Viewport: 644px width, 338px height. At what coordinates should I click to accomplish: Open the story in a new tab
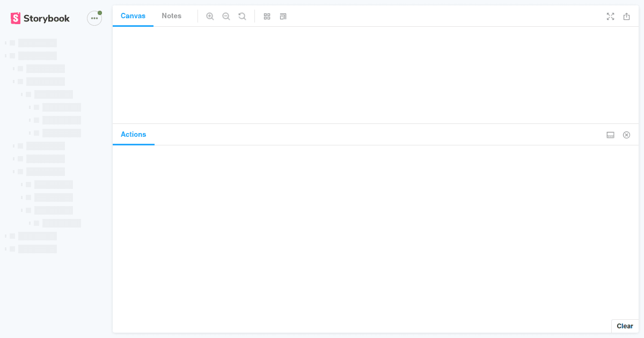point(626,17)
